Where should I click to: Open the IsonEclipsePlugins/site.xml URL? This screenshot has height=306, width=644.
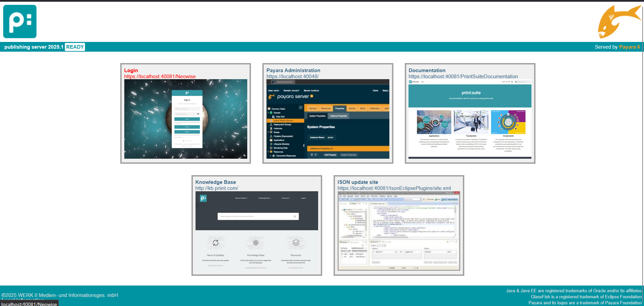tap(394, 188)
